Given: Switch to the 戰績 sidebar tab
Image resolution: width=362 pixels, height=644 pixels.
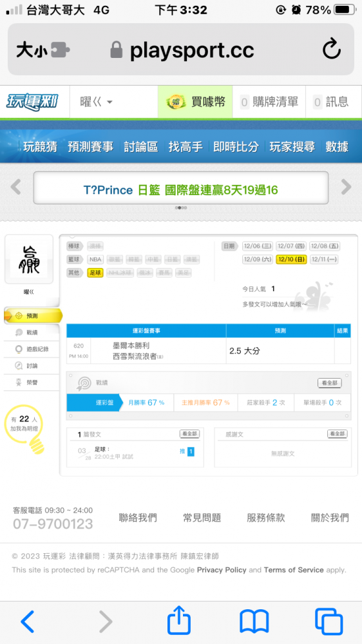Looking at the screenshot, I should click(32, 332).
